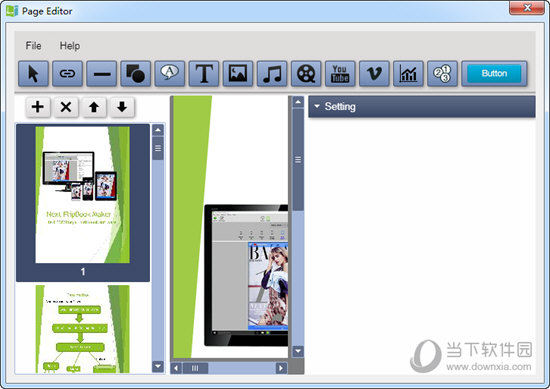This screenshot has height=389, width=550.
Task: Open the Help menu
Action: click(69, 46)
